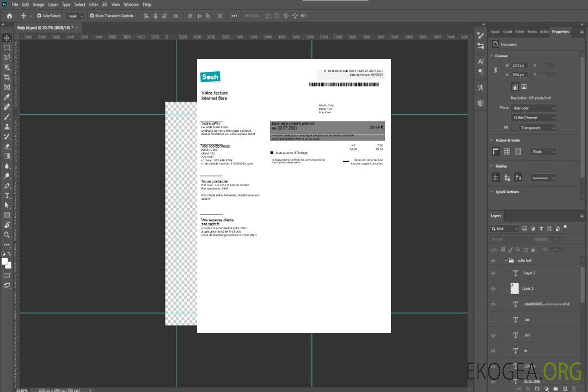The height and width of the screenshot is (392, 588).
Task: Select the Eraser tool
Action: [x=7, y=146]
